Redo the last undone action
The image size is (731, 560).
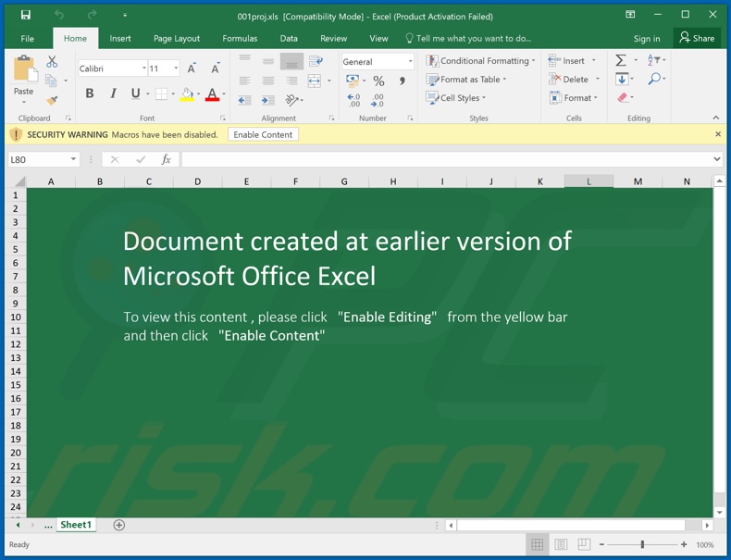92,15
